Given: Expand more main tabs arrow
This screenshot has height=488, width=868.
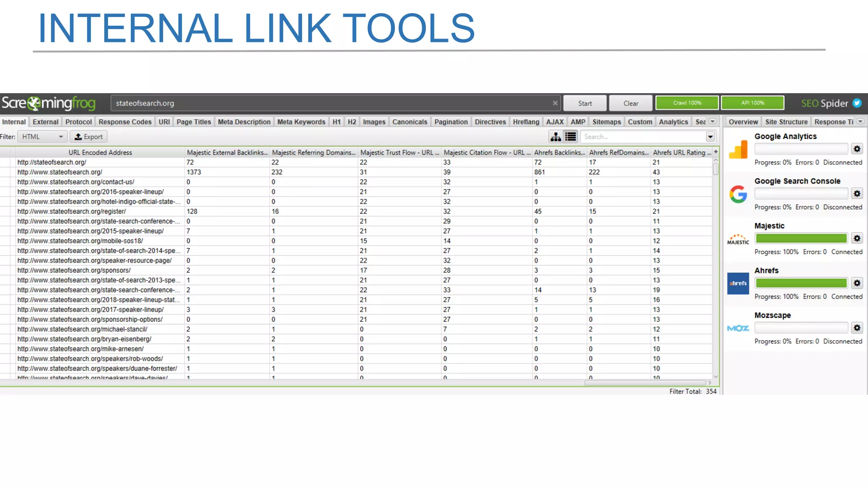Looking at the screenshot, I should click(x=713, y=122).
